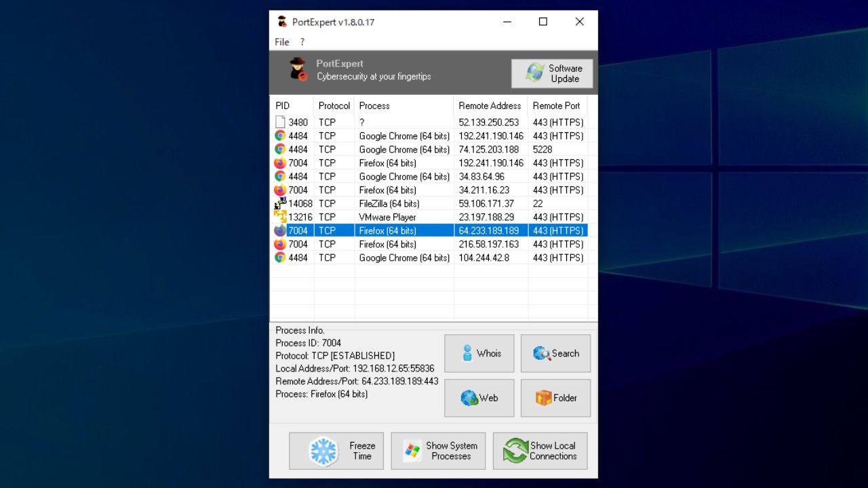Toggle Show Local Connections
Image resolution: width=868 pixels, height=488 pixels.
(540, 451)
